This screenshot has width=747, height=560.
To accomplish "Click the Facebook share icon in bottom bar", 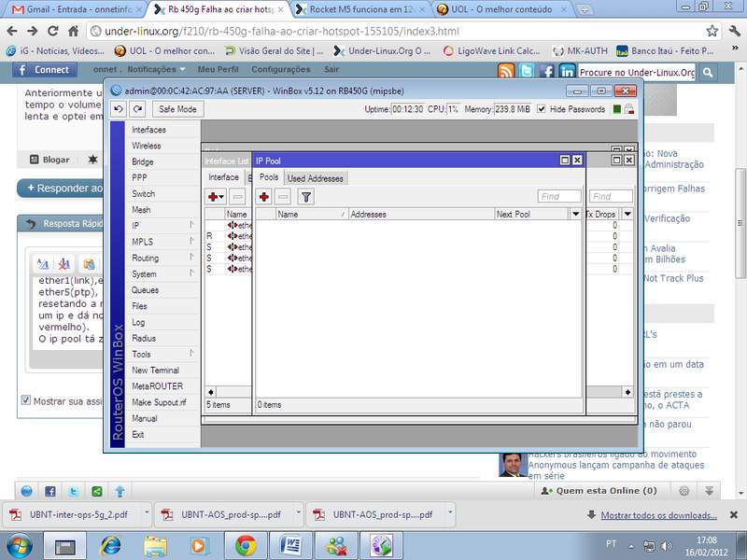I will pos(50,491).
